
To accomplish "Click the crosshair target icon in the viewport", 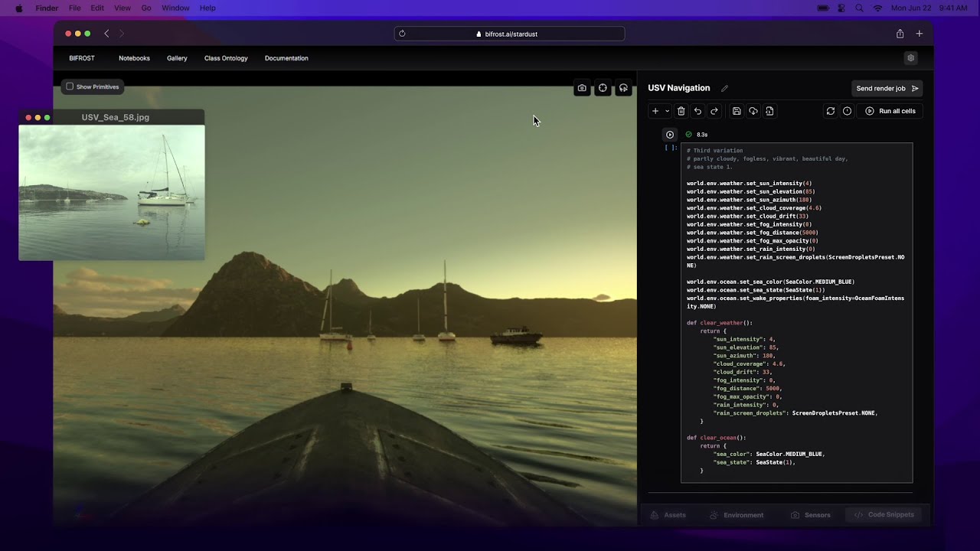I will [603, 88].
